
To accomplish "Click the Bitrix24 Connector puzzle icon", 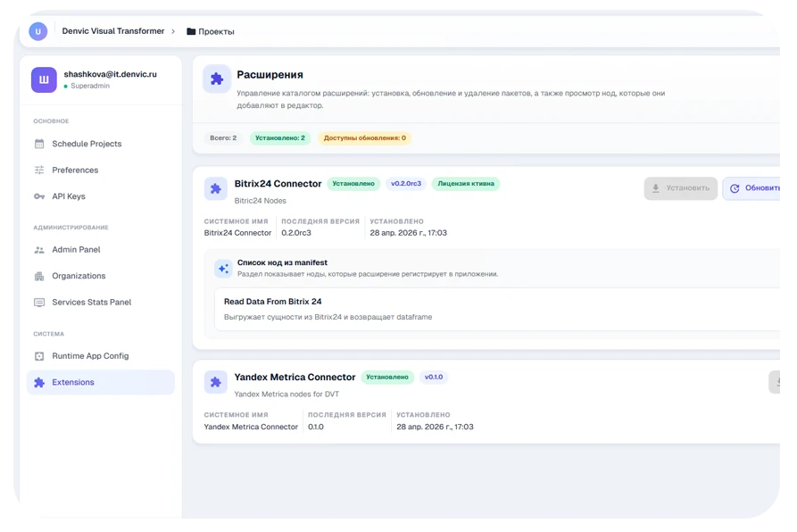I will (x=215, y=189).
